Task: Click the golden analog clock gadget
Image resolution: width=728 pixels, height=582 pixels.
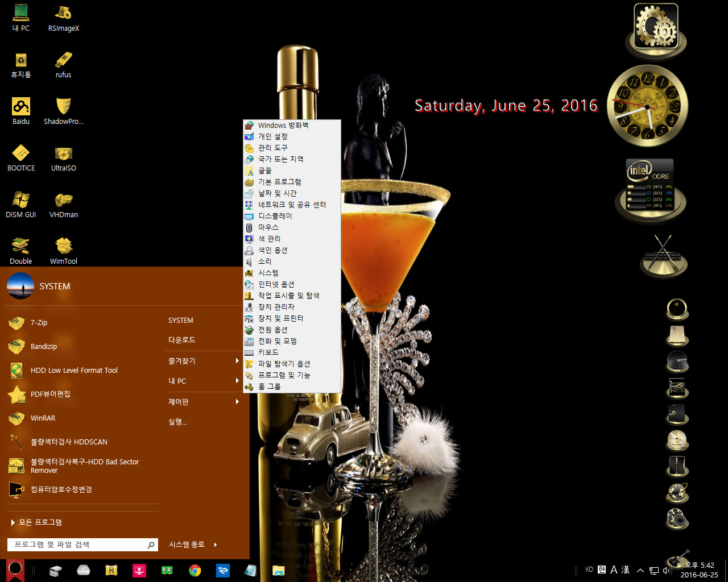Action: tap(647, 106)
